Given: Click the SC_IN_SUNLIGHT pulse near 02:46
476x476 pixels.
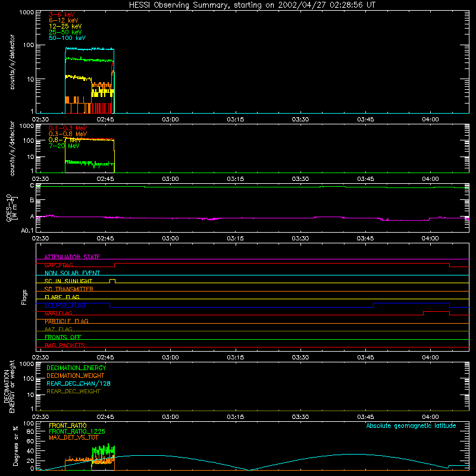Looking at the screenshot, I should point(112,280).
